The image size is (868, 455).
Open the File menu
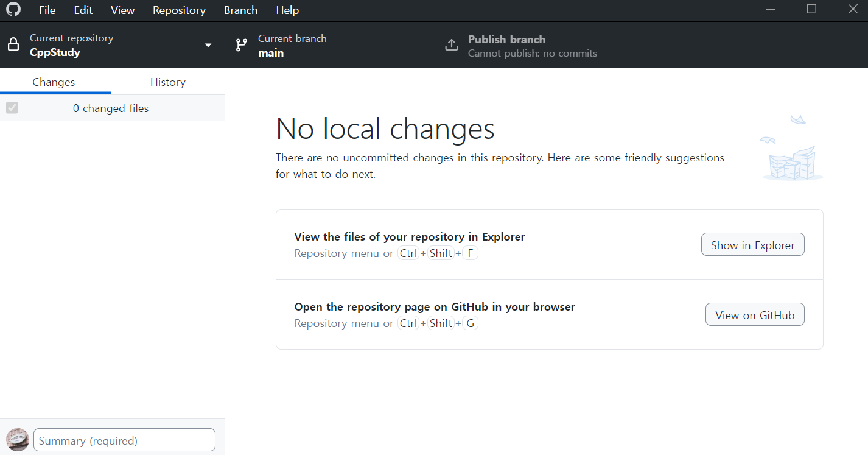(x=47, y=10)
